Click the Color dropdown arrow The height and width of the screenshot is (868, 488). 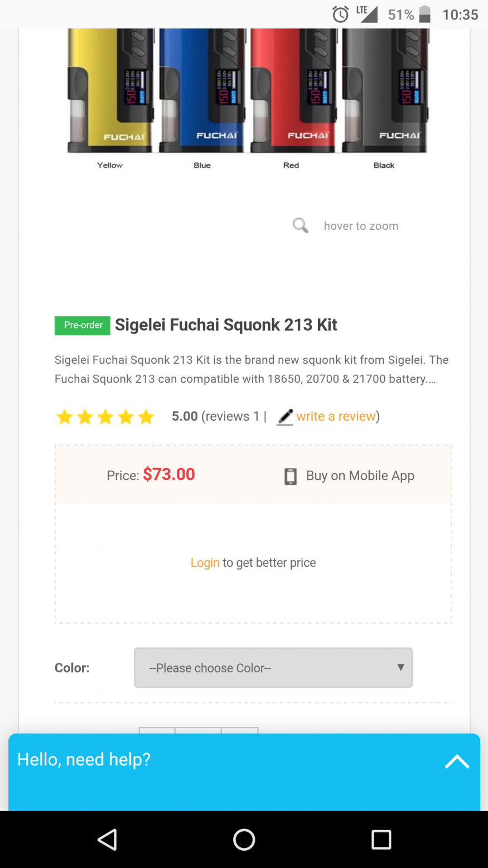(400, 667)
